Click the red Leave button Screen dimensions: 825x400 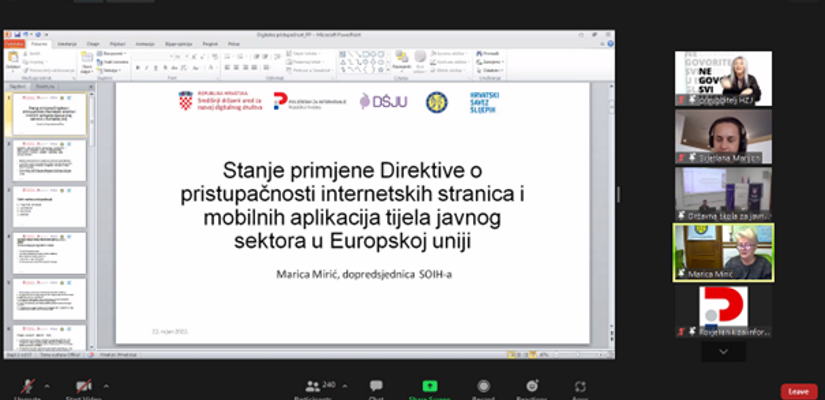799,392
